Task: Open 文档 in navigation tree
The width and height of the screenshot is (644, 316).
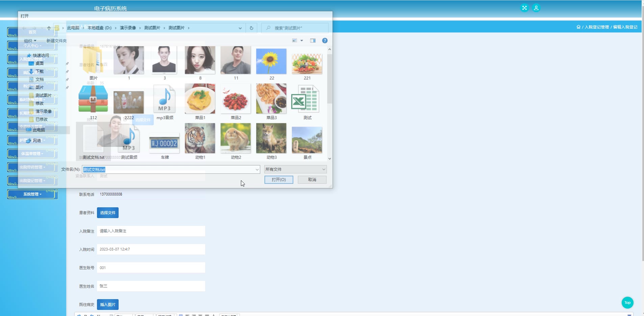Action: [x=36, y=79]
